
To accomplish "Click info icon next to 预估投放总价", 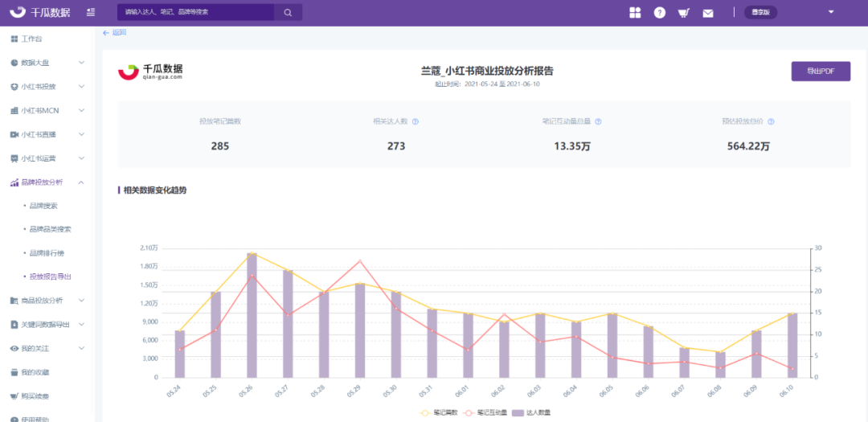I will tap(771, 121).
